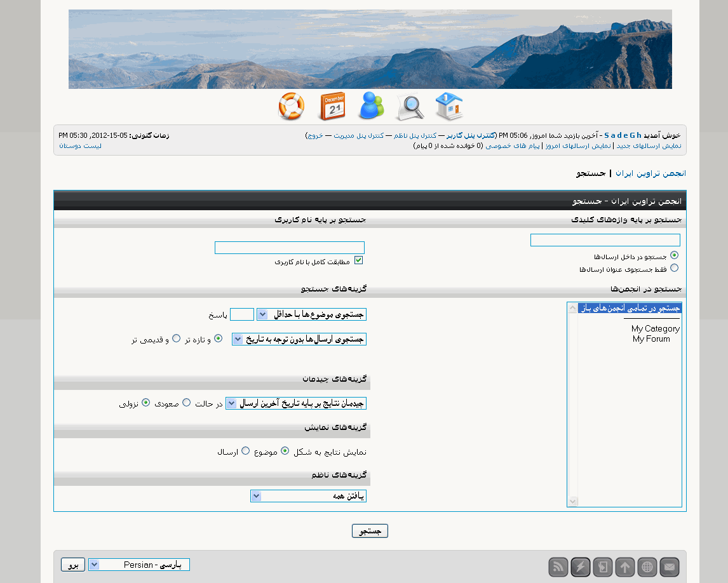Open 'پیام های خصوصی' link

513,145
